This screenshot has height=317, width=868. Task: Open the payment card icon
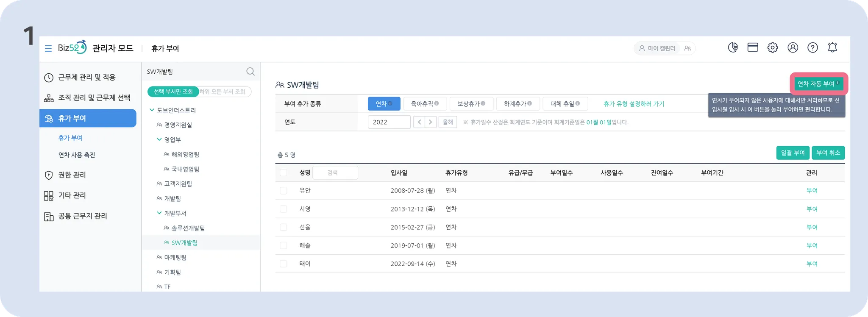(x=753, y=47)
